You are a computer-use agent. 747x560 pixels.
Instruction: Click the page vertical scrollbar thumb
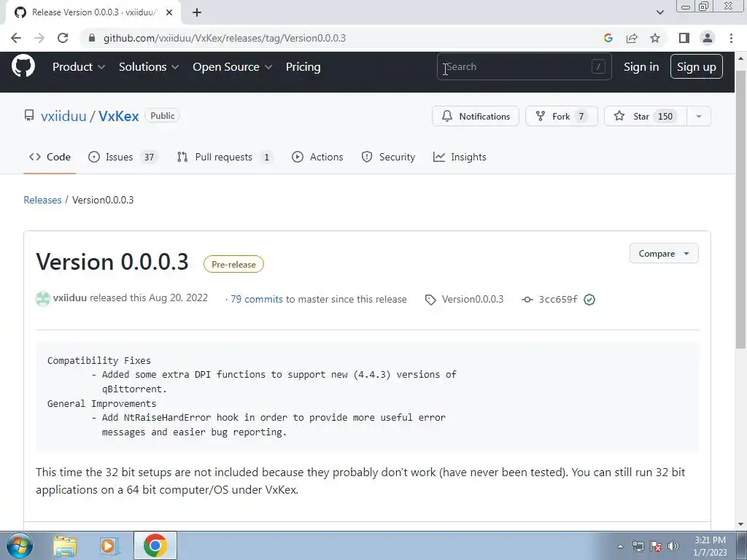tap(740, 209)
